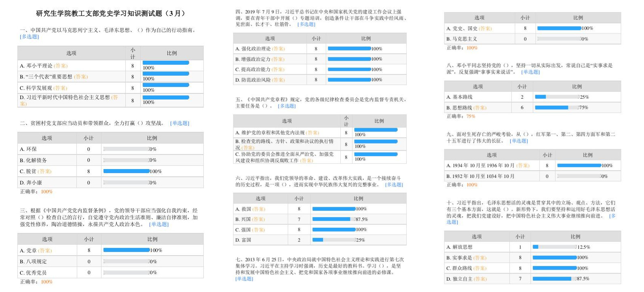This screenshot has width=644, height=292.
Task: Click the 12.5% bar for 解放思想
Action: (536, 247)
